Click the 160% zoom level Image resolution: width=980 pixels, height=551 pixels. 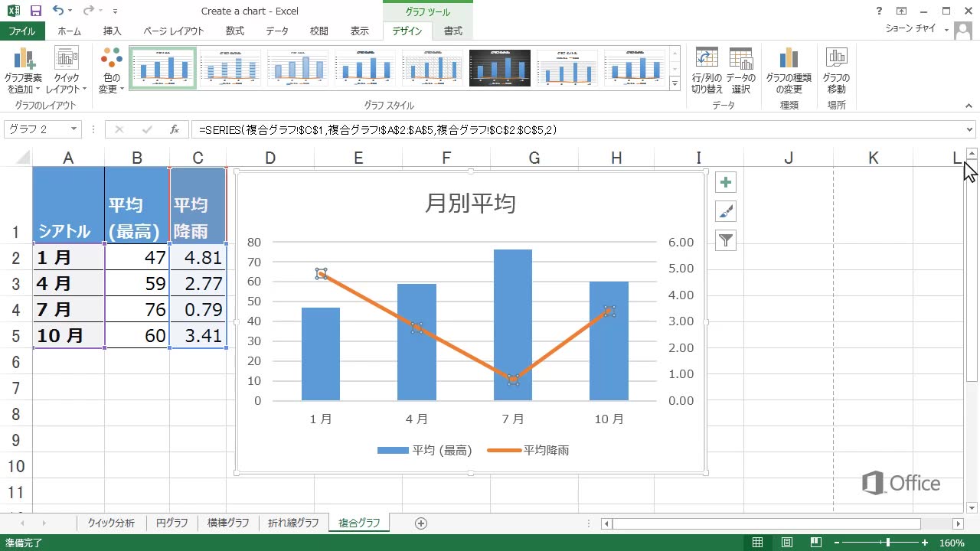click(952, 543)
